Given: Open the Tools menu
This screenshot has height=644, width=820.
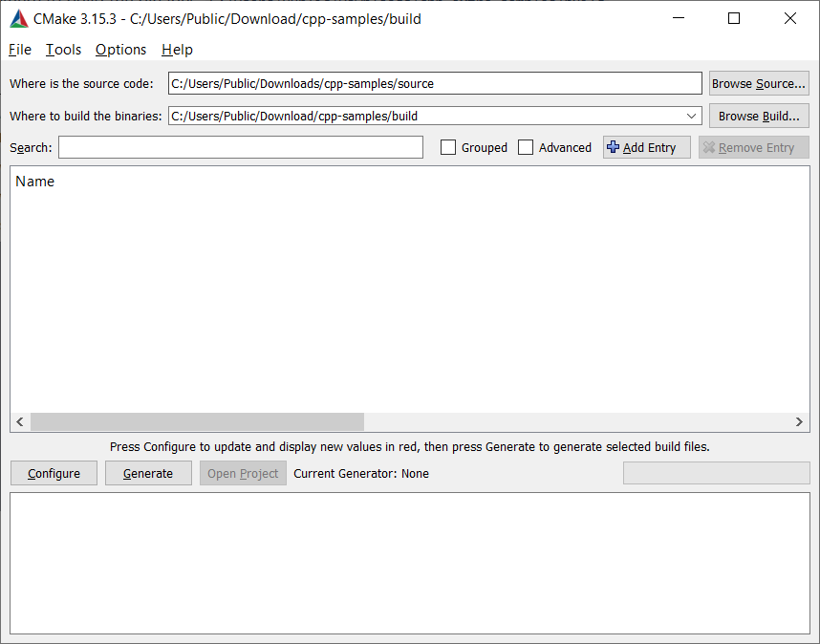Looking at the screenshot, I should point(63,50).
